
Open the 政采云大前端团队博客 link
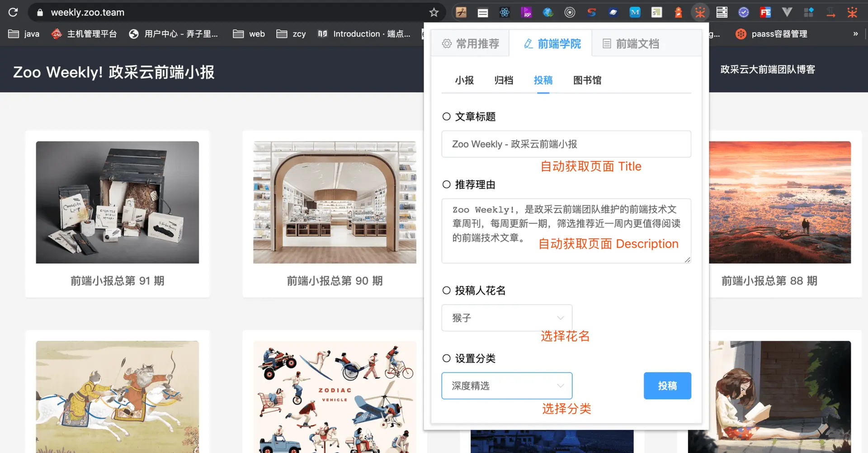(x=767, y=69)
